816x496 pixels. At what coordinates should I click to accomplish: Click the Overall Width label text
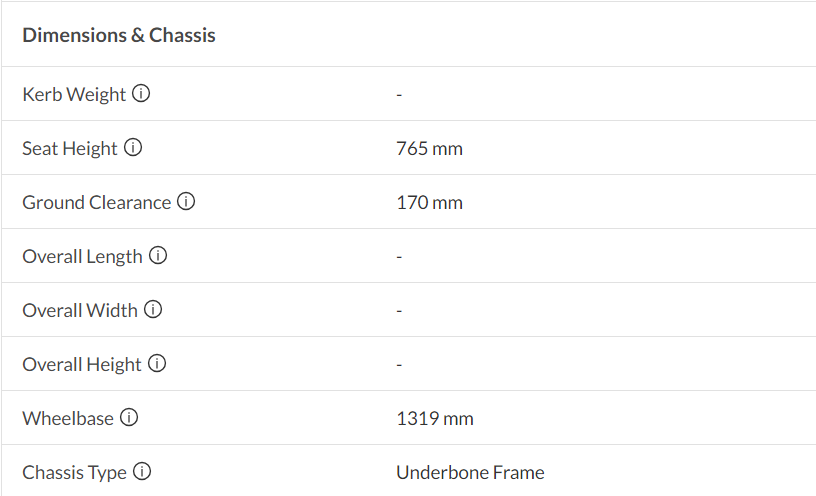80,310
